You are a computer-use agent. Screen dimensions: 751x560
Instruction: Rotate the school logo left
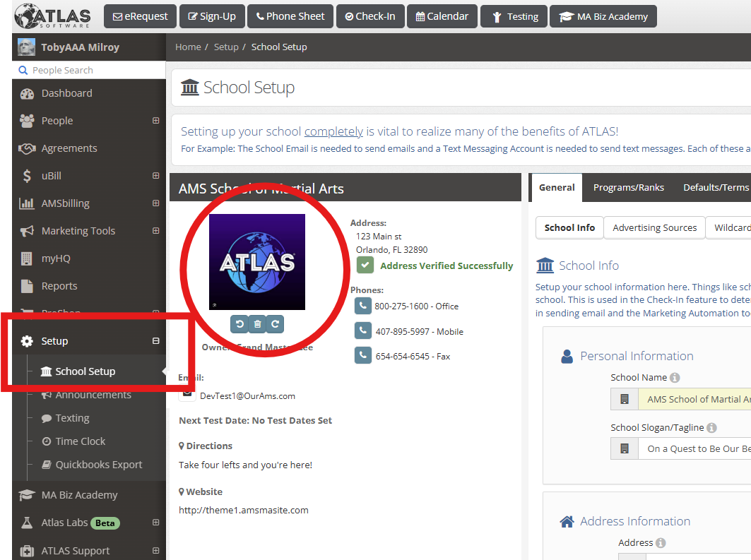pos(240,323)
